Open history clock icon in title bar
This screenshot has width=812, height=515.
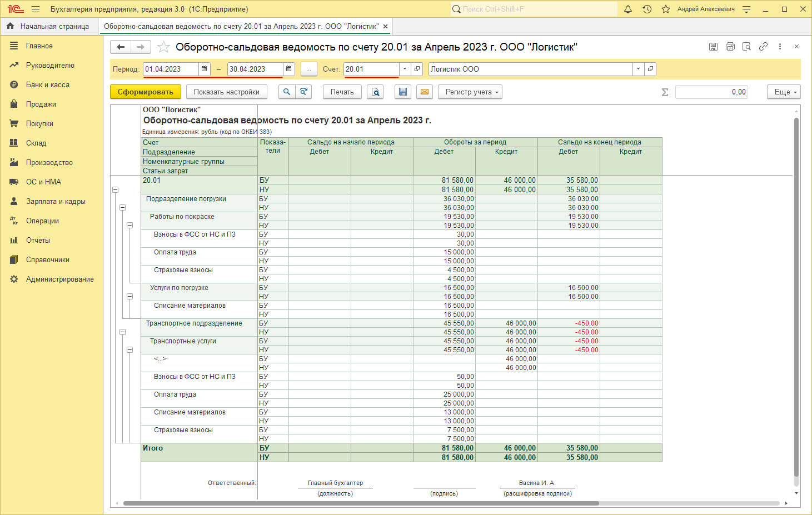647,9
